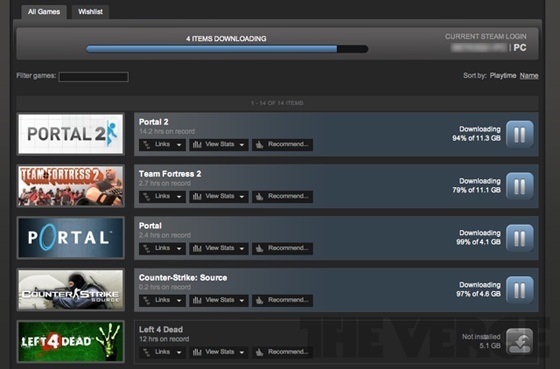Click Recommend in the Portal row
Screen dimensions: 560x369
282,248
